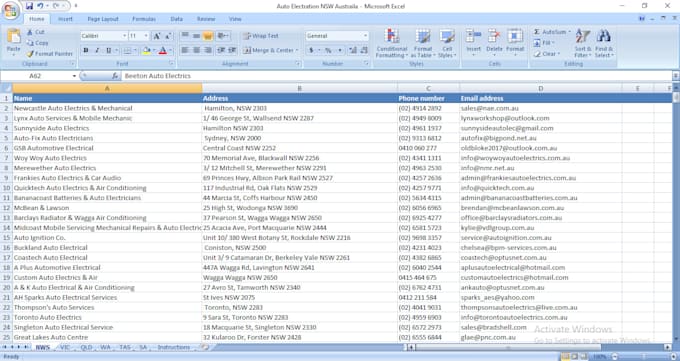
Task: Open the Instructions worksheet tab
Action: (173, 348)
